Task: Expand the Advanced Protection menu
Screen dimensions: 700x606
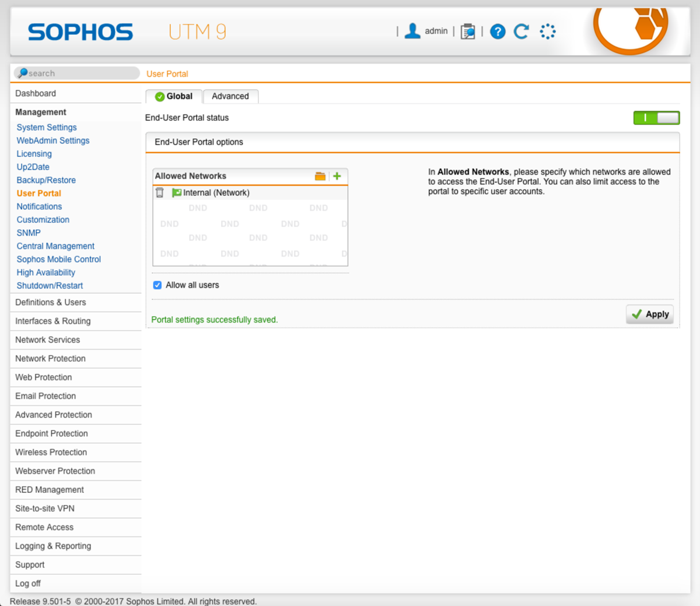Action: 76,415
